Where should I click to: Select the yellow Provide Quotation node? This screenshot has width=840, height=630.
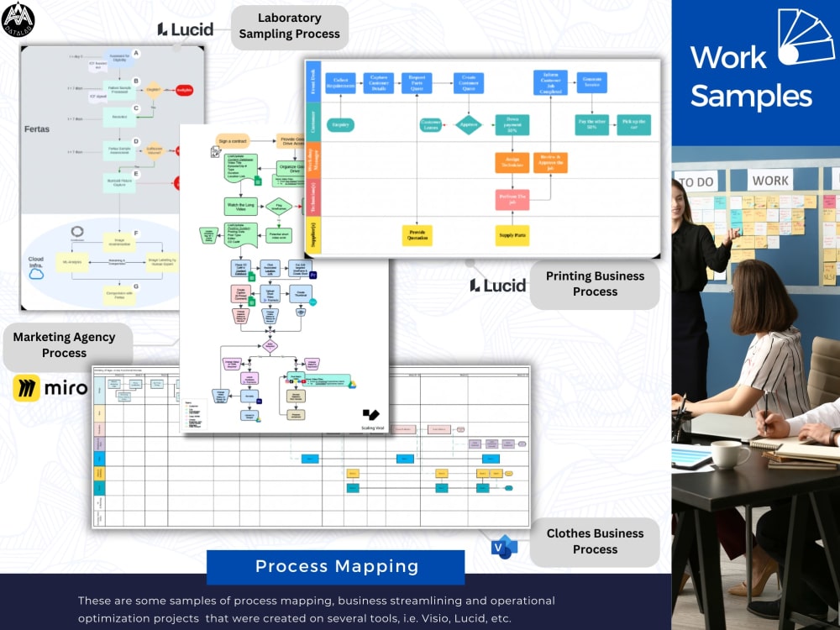point(417,235)
